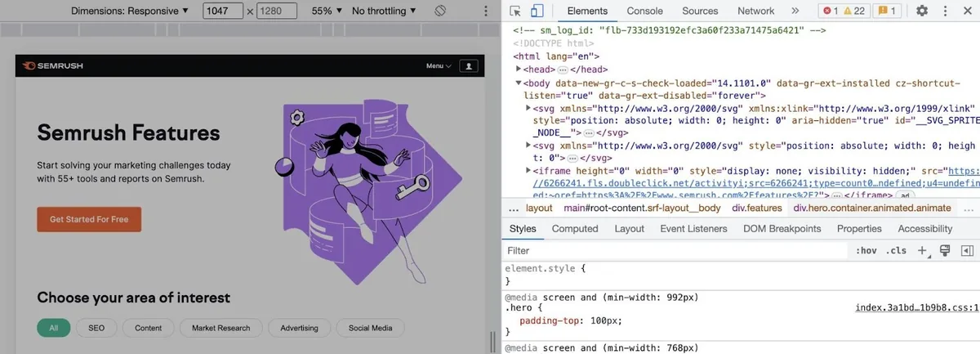Click the main#root-content.srf-layout__body breadcrumb
980x354 pixels.
(643, 208)
